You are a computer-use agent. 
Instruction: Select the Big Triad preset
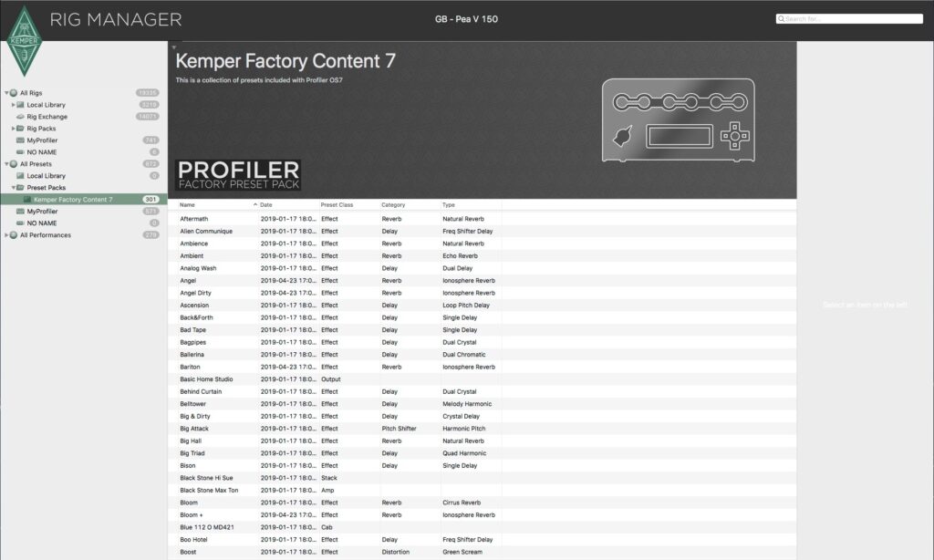(482, 453)
